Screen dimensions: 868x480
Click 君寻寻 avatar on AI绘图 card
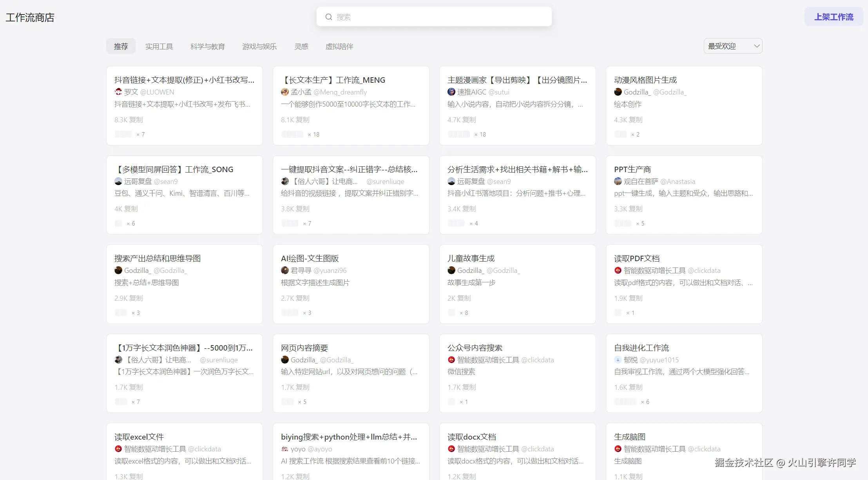point(285,270)
